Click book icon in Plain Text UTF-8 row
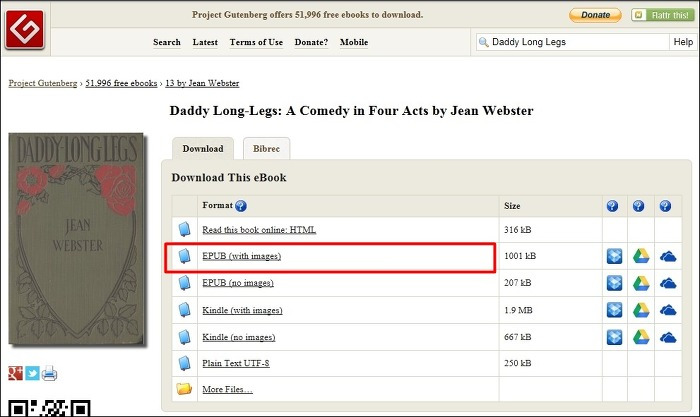This screenshot has height=417, width=700. tap(184, 363)
